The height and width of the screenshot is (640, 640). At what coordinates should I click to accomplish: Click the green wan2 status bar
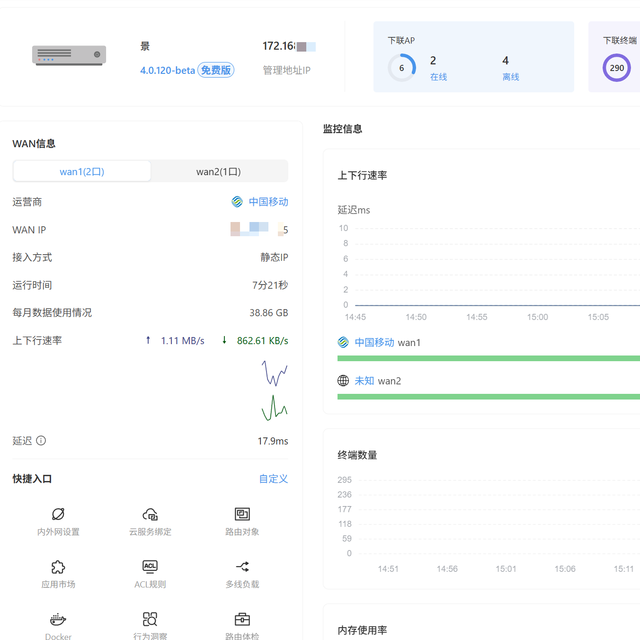(x=489, y=397)
